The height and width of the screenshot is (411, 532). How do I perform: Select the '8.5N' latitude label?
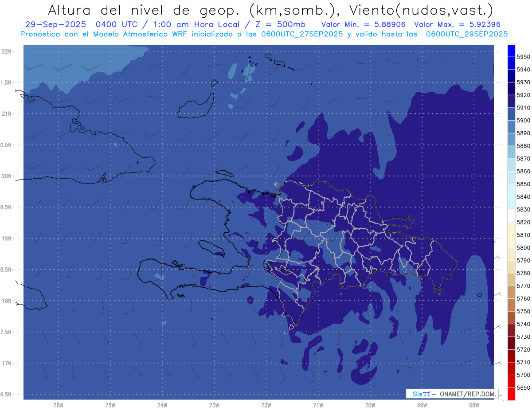click(7, 270)
